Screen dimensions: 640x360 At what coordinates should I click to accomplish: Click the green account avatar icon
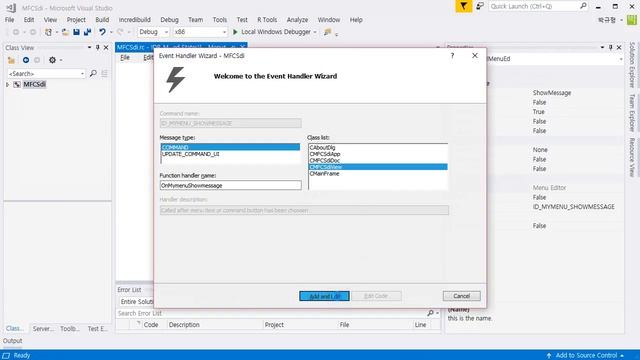(632, 20)
